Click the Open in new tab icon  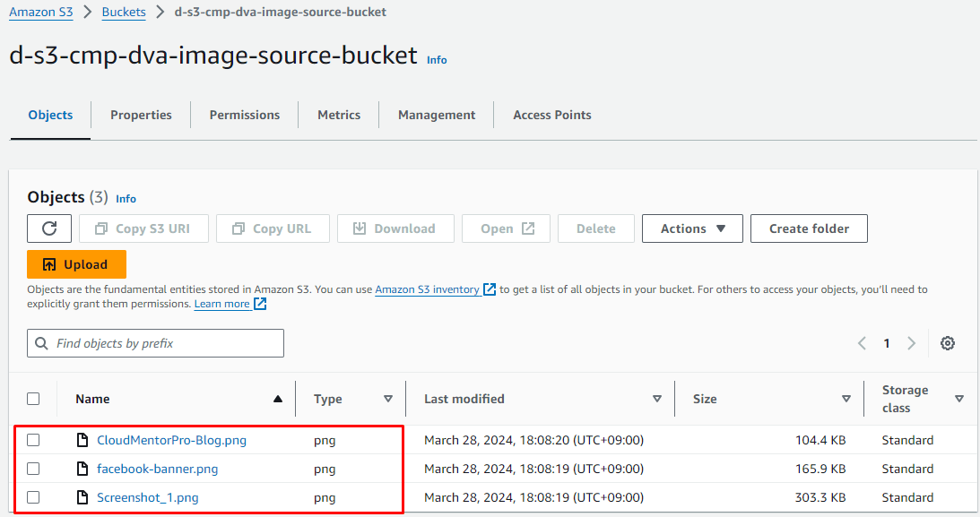[x=528, y=228]
